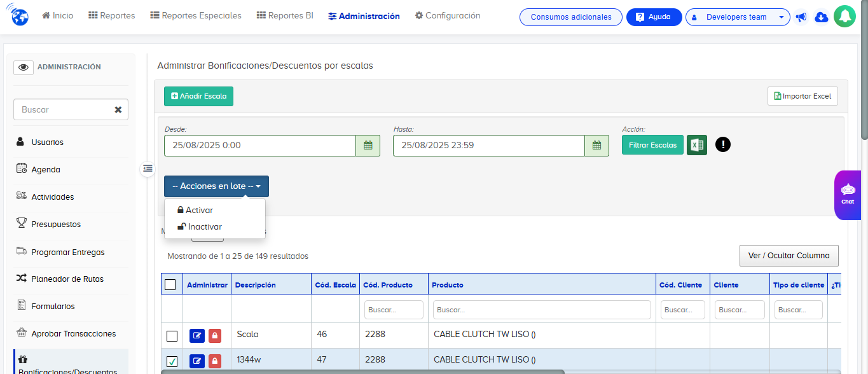This screenshot has width=868, height=374.
Task: Uncheck the 1344w row checkbox
Action: 172,361
